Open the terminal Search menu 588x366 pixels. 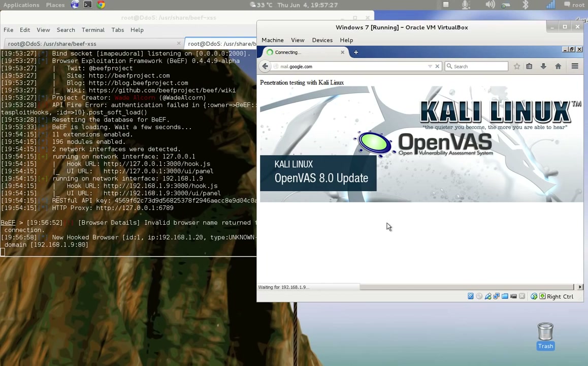[66, 30]
